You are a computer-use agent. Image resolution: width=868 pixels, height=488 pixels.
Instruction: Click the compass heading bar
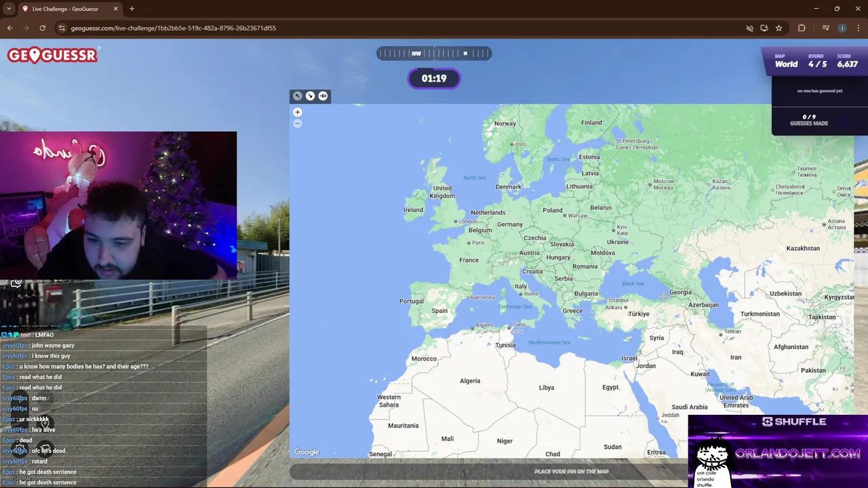434,54
